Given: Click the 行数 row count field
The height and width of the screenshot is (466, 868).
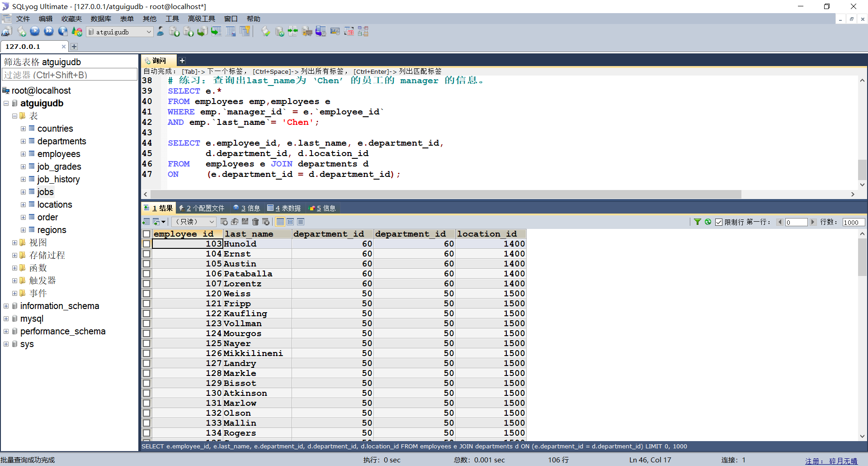Looking at the screenshot, I should click(x=854, y=222).
